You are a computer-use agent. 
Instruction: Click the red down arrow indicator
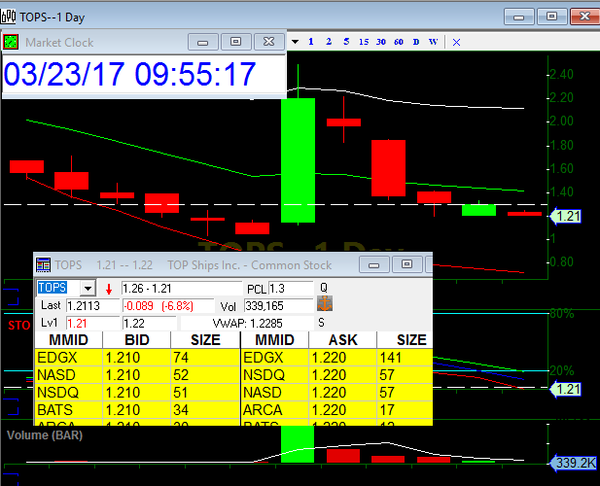click(109, 288)
